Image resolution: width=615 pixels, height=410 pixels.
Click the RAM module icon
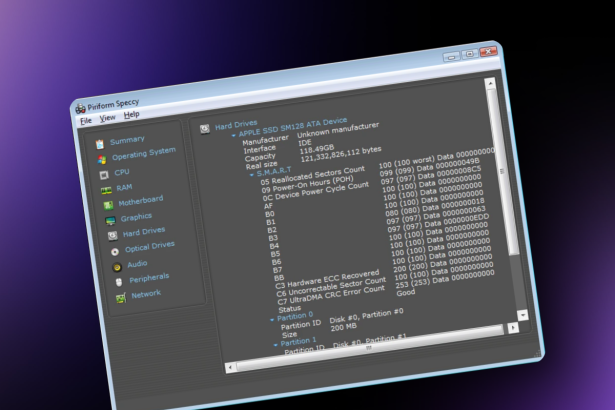tap(106, 191)
